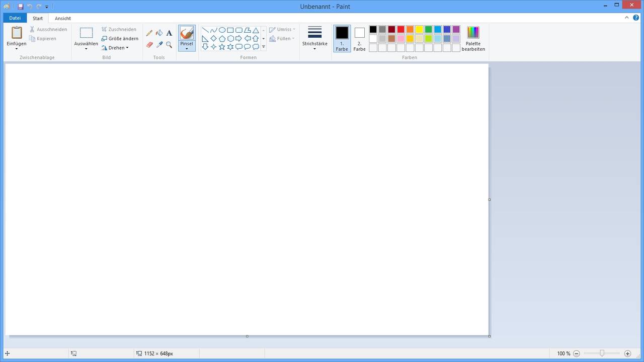Screen dimensions: 644x362
Task: Click Größe ändern to resize image
Action: coord(120,39)
